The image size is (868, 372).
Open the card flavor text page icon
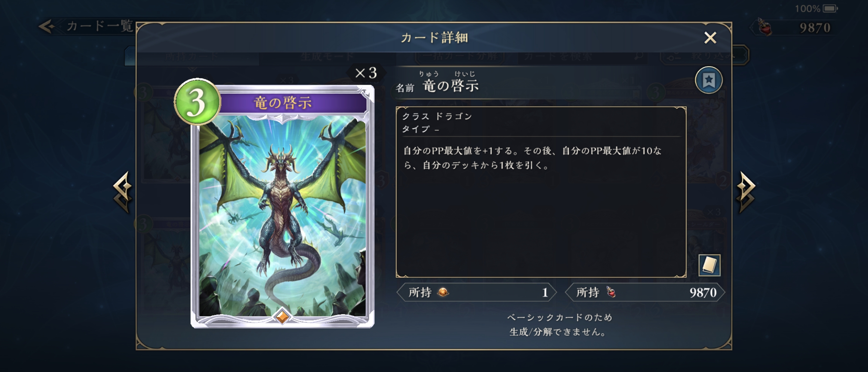click(x=709, y=265)
